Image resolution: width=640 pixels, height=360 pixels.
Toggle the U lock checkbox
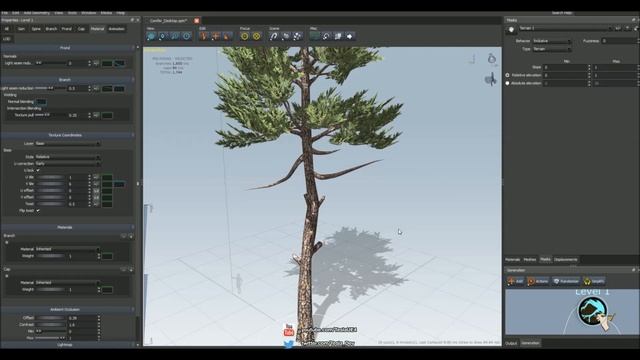38,171
